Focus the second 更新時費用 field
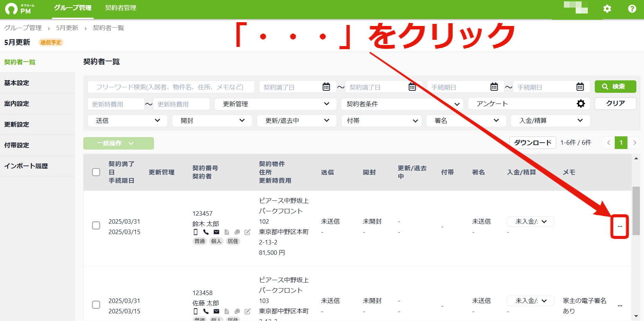This screenshot has height=321, width=644. pos(181,104)
